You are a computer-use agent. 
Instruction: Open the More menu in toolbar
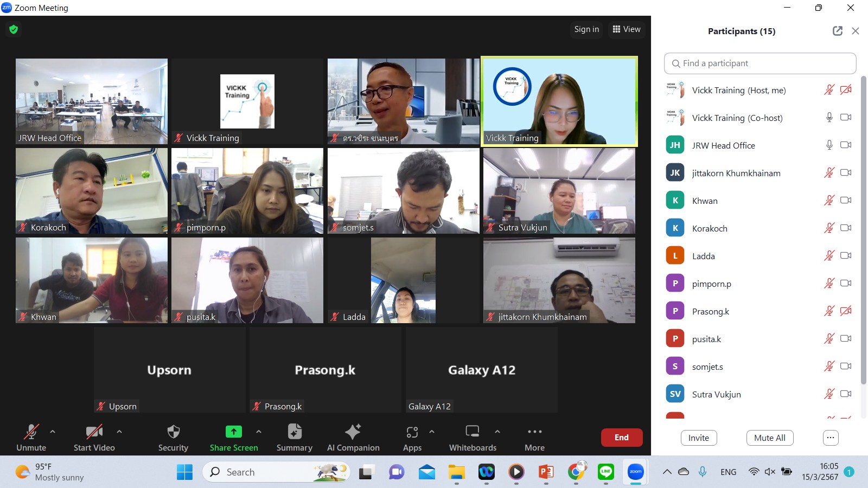coord(534,437)
